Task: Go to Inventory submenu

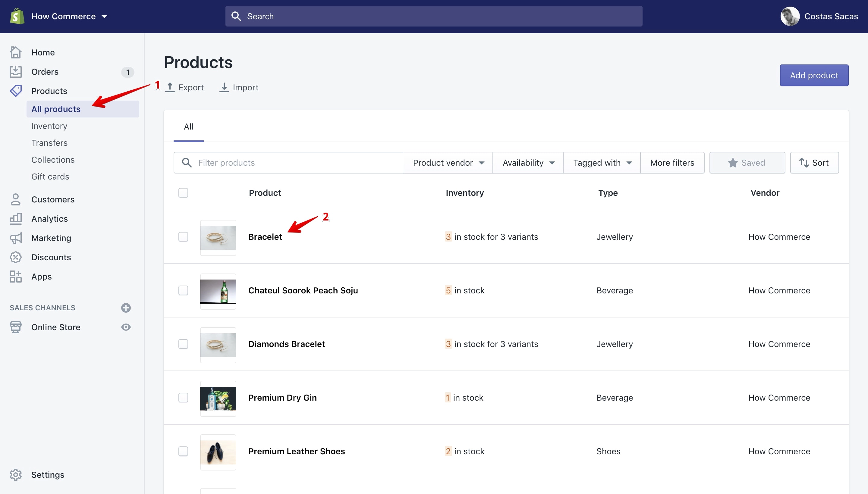Action: click(49, 126)
